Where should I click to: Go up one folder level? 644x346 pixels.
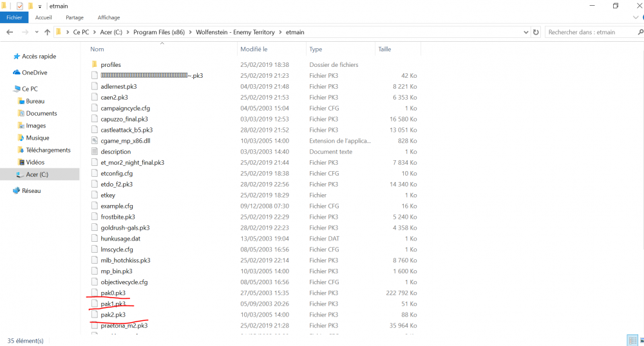pyautogui.click(x=47, y=32)
